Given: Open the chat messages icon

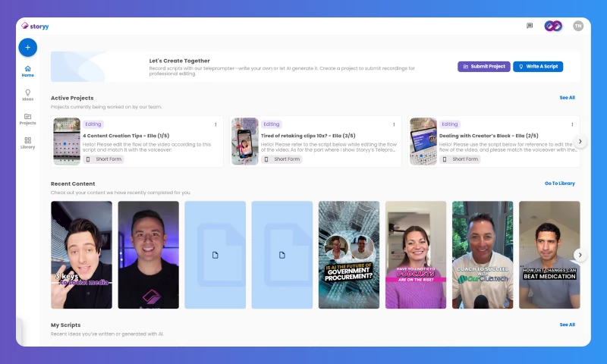Looking at the screenshot, I should click(x=530, y=26).
